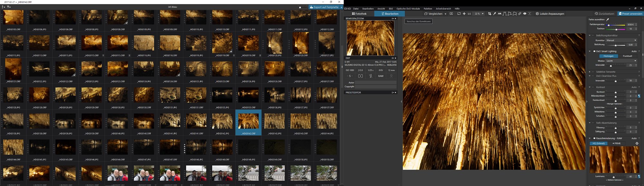The height and width of the screenshot is (186, 644).
Task: Click the magic wand beside Luminanz
Action: 639,176
